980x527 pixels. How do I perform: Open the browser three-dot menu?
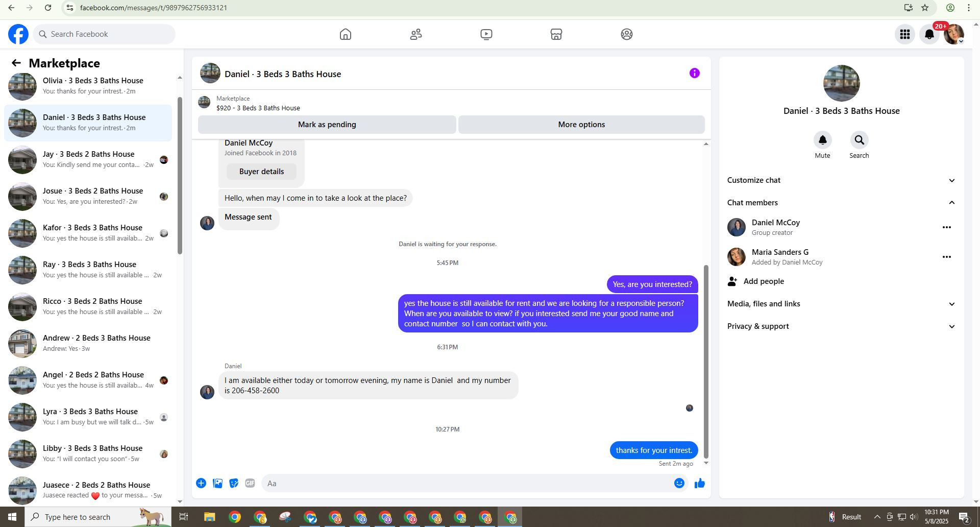(969, 8)
